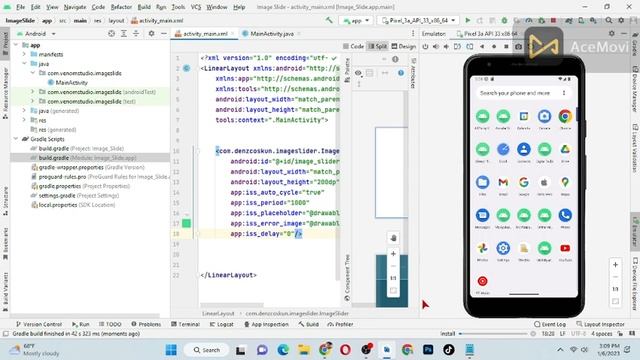Viewport: 640px width, 360px height.
Task: Open Gmail app in emulator
Action: click(503, 182)
